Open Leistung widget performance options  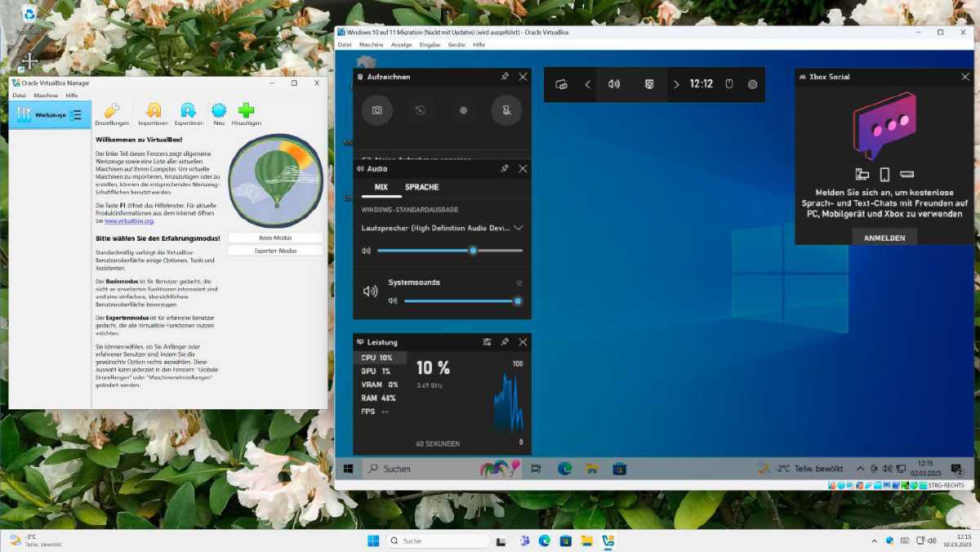487,342
